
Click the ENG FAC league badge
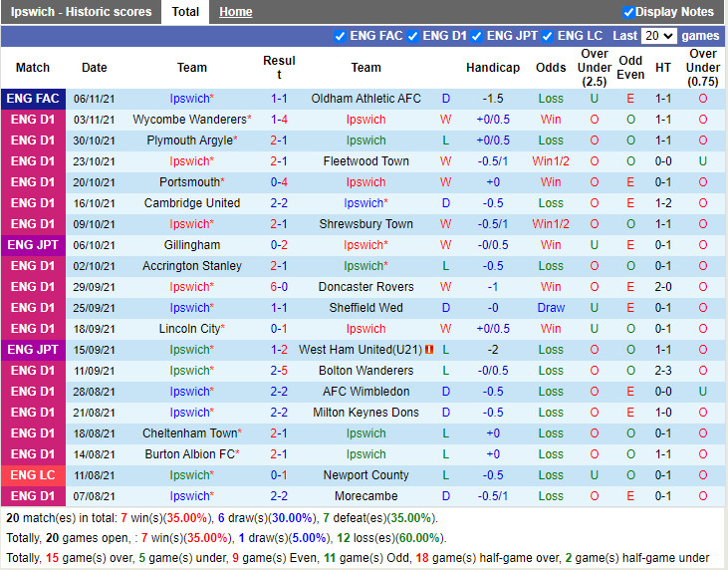point(33,99)
